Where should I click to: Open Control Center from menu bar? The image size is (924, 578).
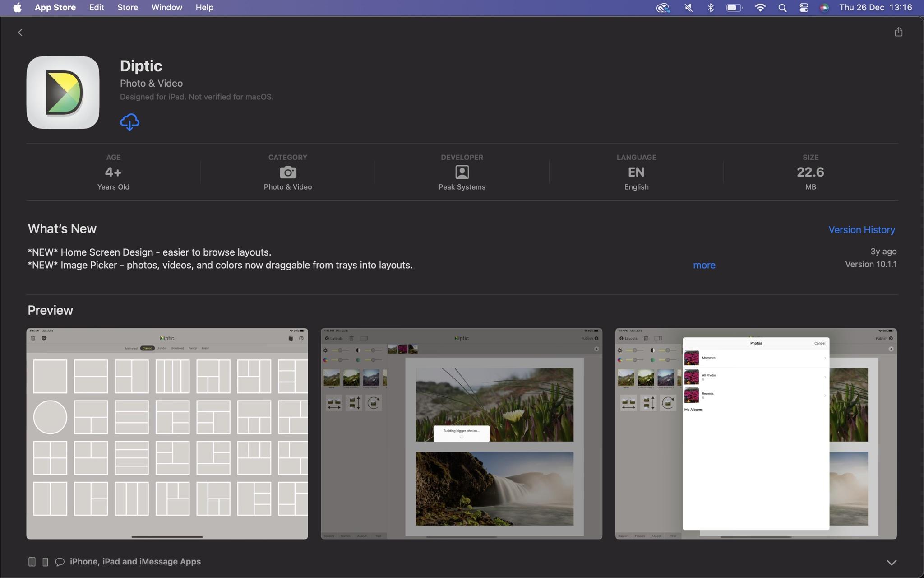pos(804,8)
